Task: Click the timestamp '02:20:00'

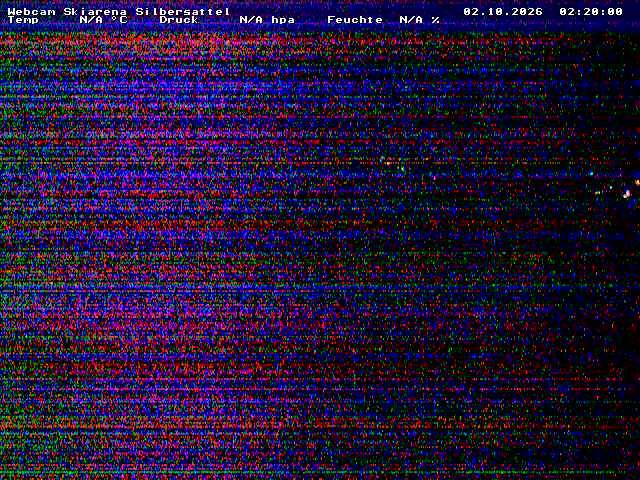Action: [591, 11]
